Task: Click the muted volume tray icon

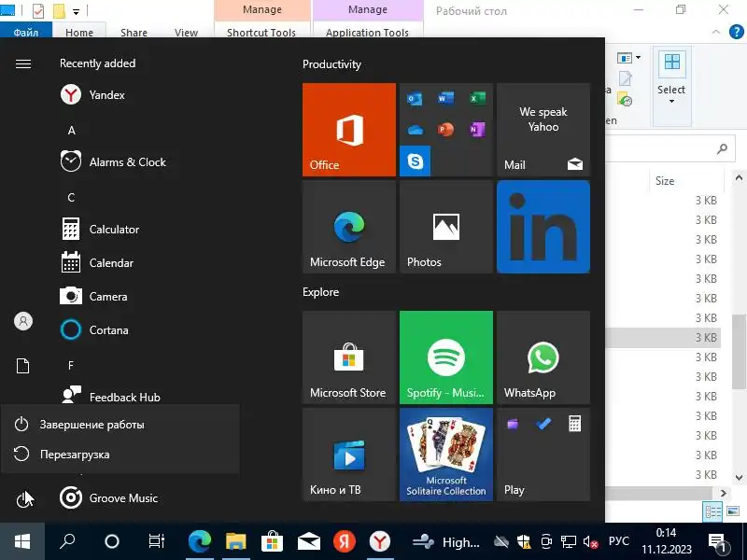Action: (x=591, y=542)
